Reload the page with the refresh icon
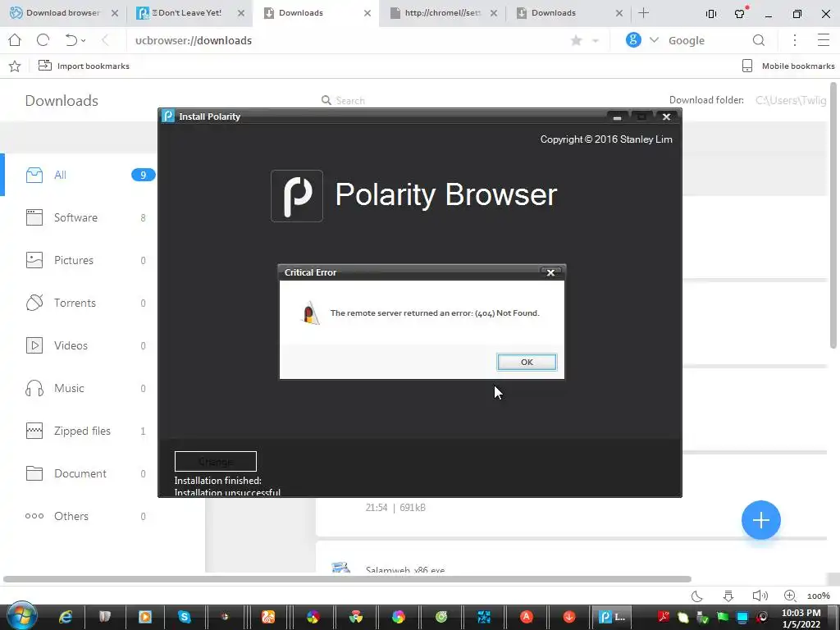Image resolution: width=840 pixels, height=630 pixels. 43,40
